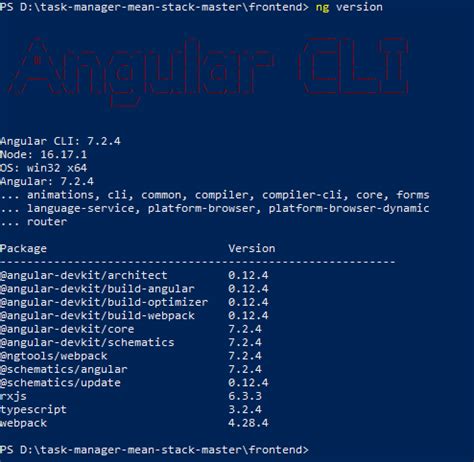Image resolution: width=474 pixels, height=462 pixels.
Task: Click the rxjs version 6.3.3
Action: coord(245,396)
